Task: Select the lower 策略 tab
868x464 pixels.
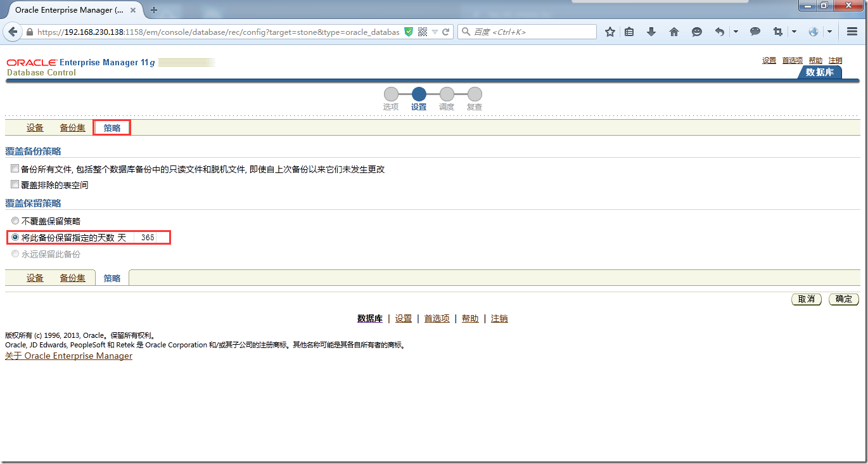Action: tap(112, 278)
